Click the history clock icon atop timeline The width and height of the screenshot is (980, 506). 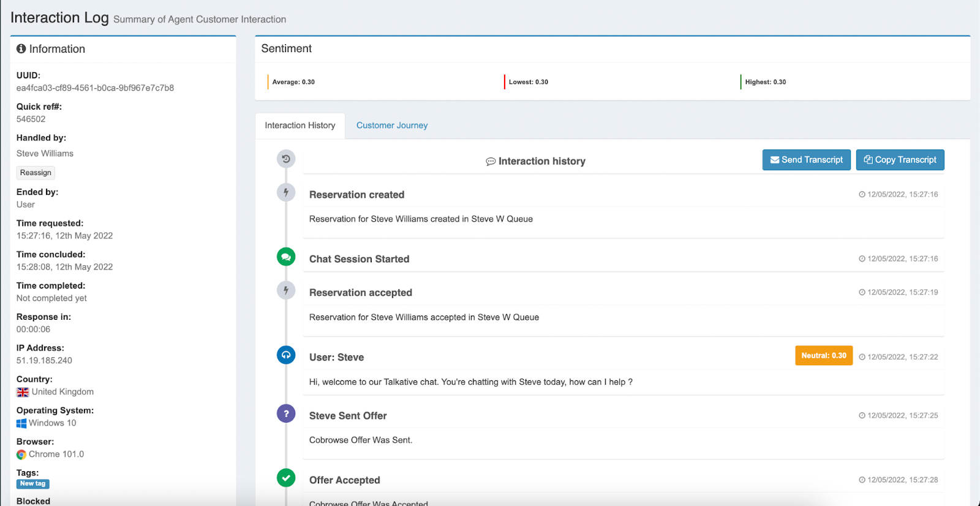[x=286, y=159]
